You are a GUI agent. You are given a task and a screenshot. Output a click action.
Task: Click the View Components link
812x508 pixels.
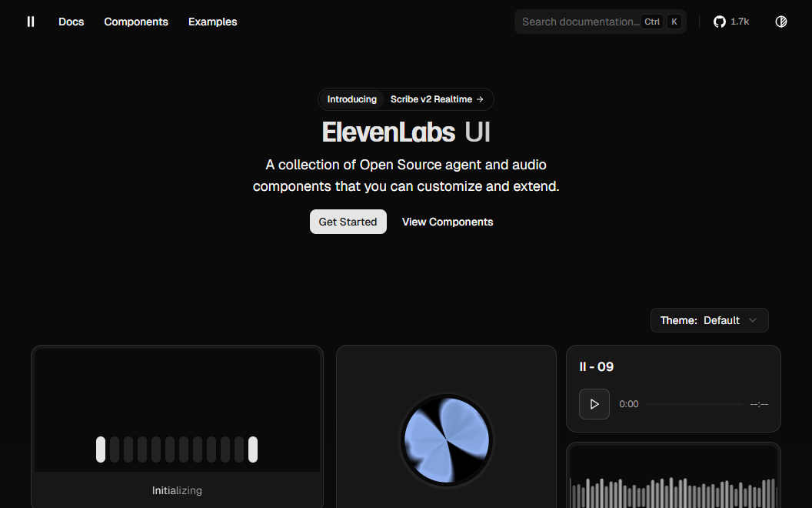point(448,222)
